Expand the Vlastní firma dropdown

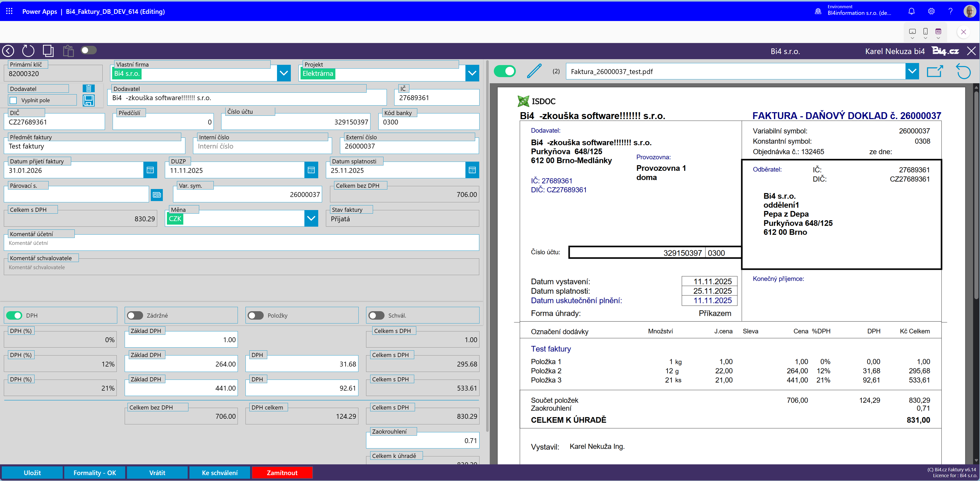(284, 73)
